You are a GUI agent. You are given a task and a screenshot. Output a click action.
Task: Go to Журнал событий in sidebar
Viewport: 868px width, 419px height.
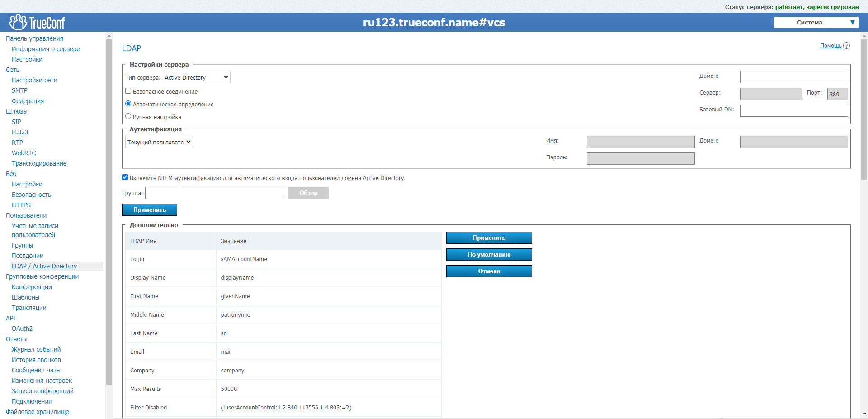point(36,349)
